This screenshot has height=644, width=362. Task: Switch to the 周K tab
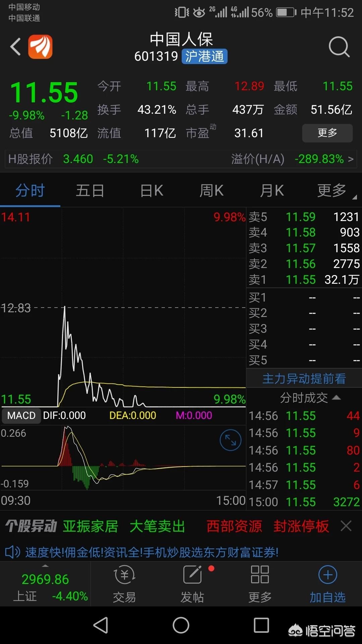212,191
